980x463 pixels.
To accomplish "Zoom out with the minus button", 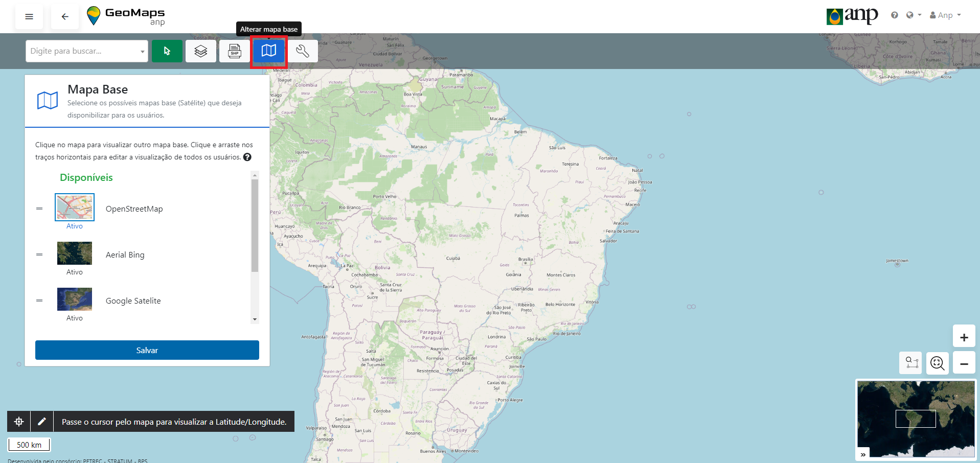I will [964, 364].
